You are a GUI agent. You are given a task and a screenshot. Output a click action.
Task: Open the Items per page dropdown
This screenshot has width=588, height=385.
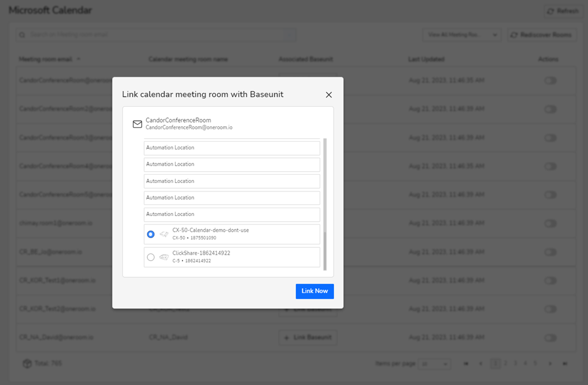pyautogui.click(x=435, y=364)
